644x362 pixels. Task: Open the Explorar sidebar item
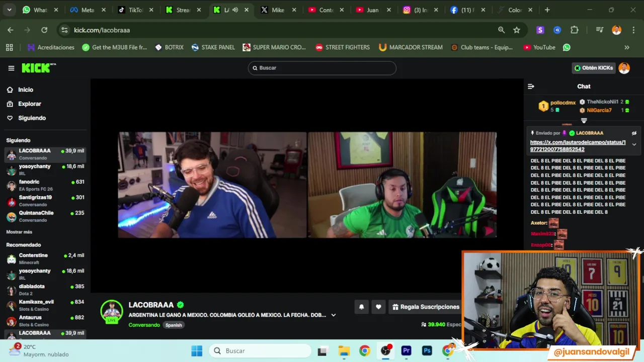tap(30, 104)
